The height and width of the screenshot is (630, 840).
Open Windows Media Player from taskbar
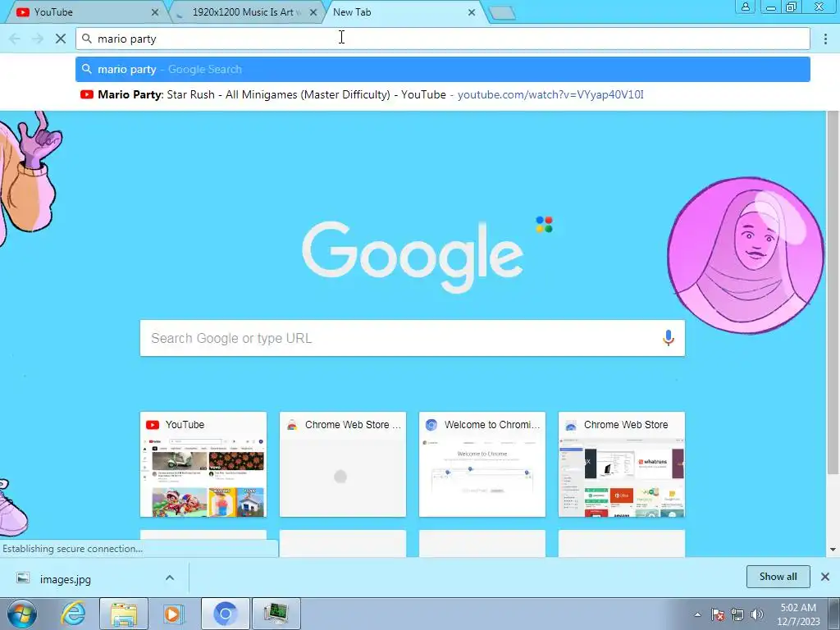point(172,614)
